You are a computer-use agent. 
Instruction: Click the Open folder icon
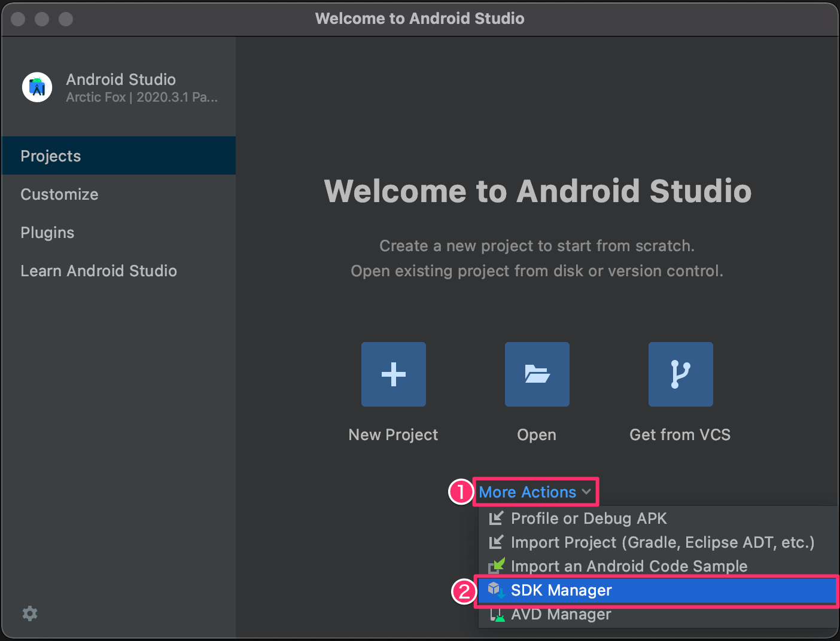pos(537,374)
